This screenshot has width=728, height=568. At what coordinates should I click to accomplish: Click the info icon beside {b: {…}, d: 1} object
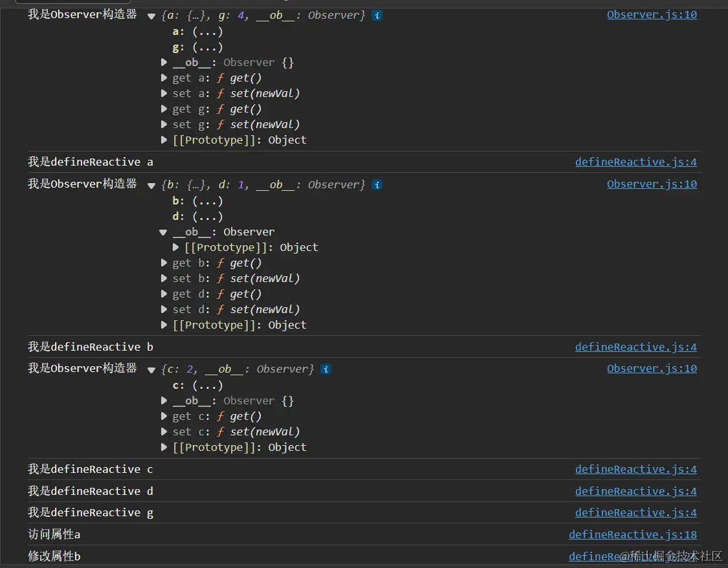377,184
